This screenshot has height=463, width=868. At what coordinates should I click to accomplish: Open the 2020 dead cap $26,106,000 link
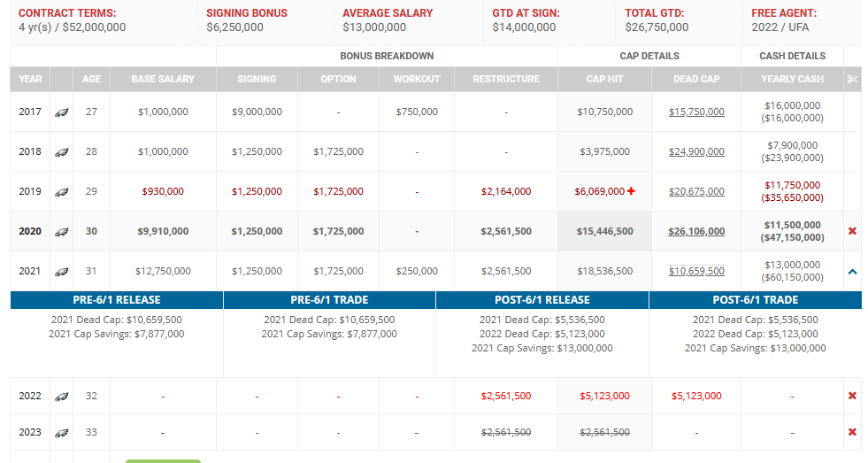coord(696,231)
